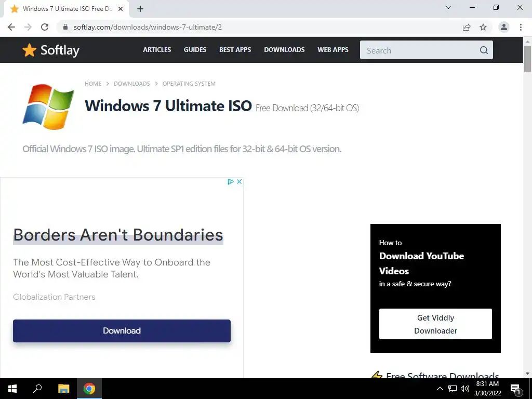The height and width of the screenshot is (399, 532).
Task: Click the AdChoices triangle icon
Action: 231,181
